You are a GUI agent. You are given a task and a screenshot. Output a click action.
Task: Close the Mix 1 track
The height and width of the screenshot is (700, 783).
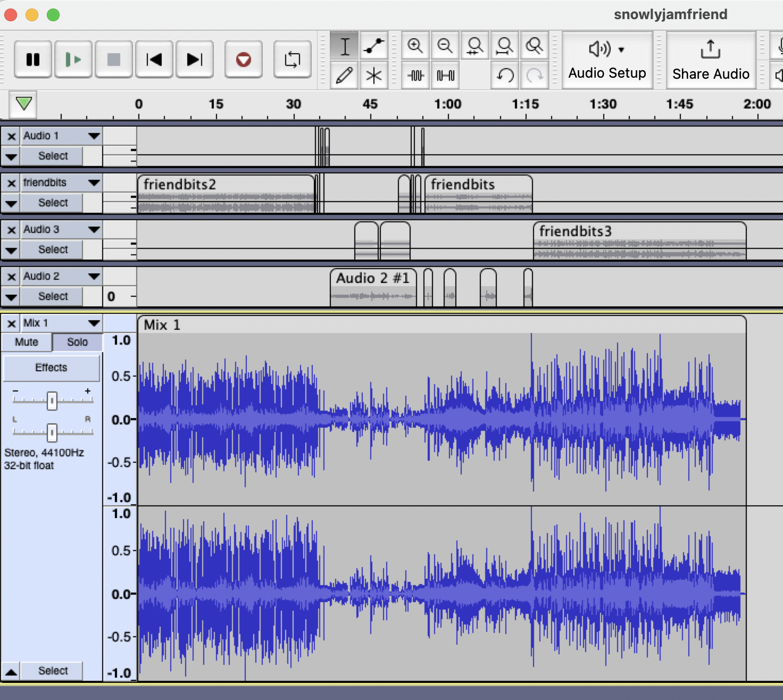coord(11,323)
